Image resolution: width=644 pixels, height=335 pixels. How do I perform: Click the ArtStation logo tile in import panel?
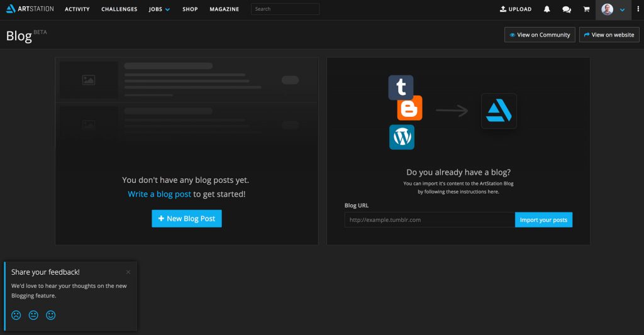(x=499, y=111)
